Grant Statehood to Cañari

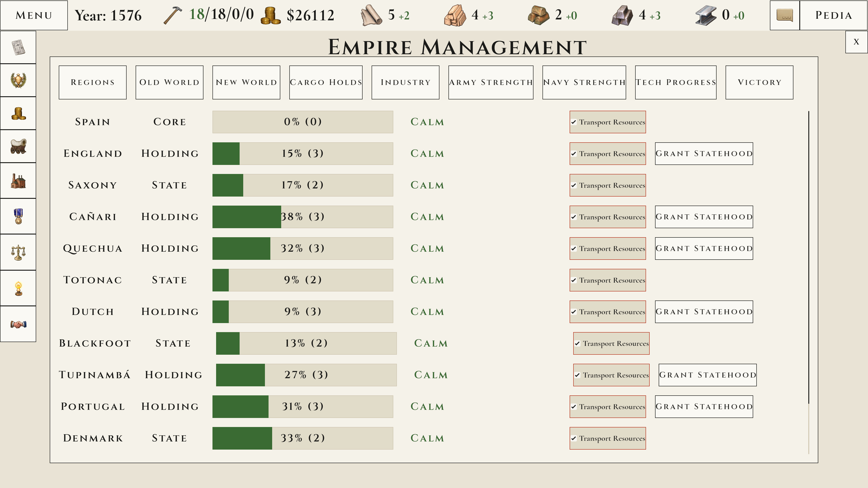(704, 217)
